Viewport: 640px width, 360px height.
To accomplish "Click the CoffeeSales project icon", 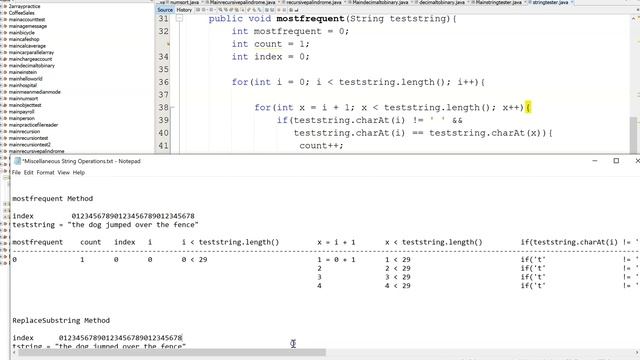I will 5,13.
